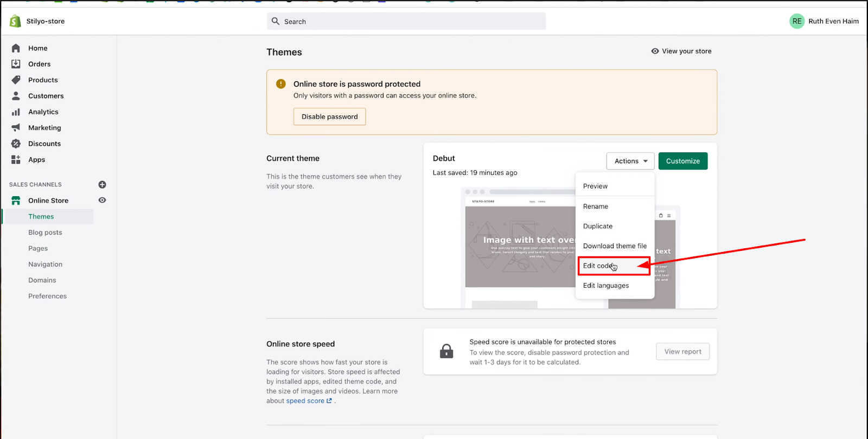Image resolution: width=868 pixels, height=439 pixels.
Task: Click the Debut theme name
Action: [444, 158]
